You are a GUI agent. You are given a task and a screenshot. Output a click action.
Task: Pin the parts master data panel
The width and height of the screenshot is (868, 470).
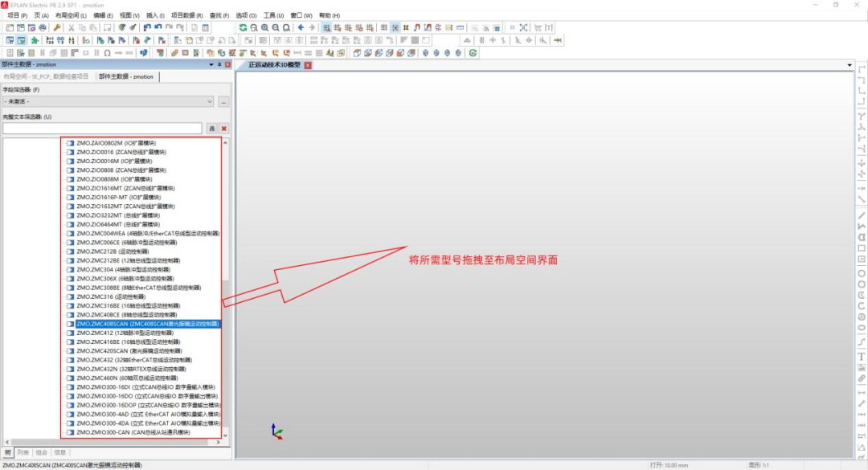click(x=219, y=65)
